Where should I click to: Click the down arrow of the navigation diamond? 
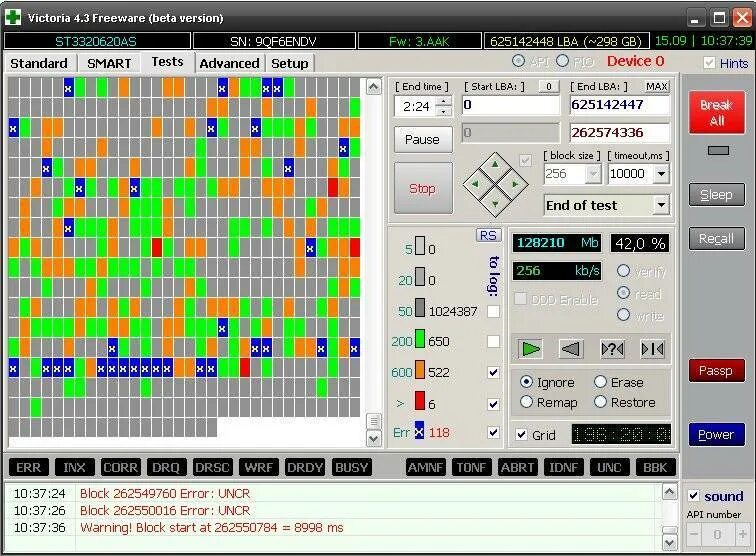coord(495,203)
